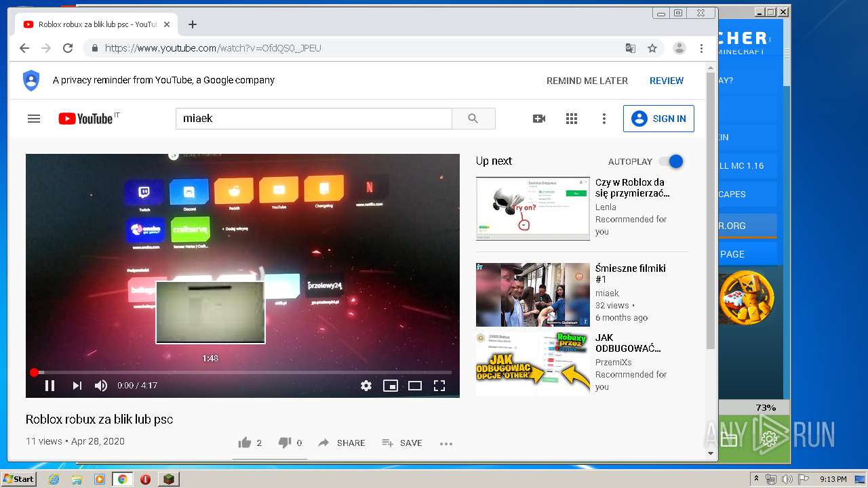Enable miniplayer mode
The image size is (868, 488).
tap(391, 386)
